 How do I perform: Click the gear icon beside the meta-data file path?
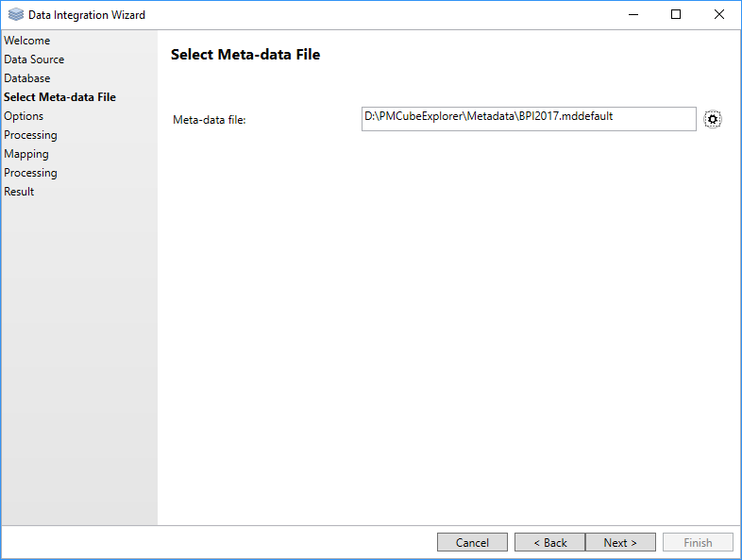[x=713, y=119]
